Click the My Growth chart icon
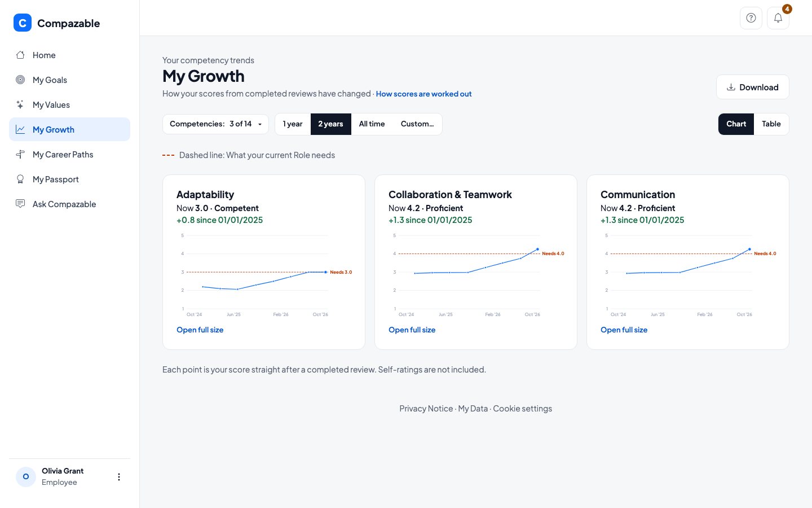The image size is (812, 508). click(20, 130)
